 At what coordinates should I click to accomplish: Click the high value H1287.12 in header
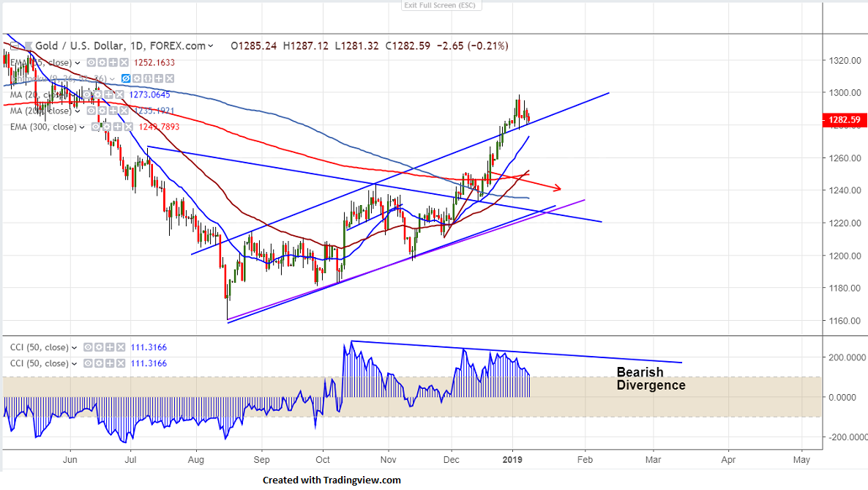click(306, 46)
